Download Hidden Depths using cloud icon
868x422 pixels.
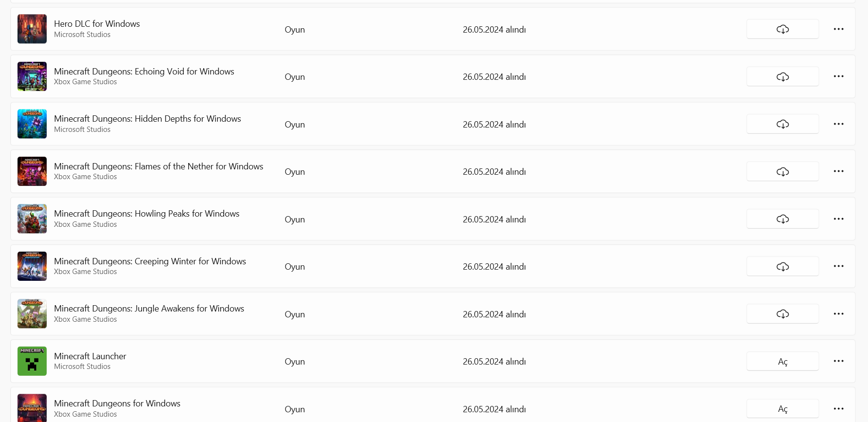coord(782,124)
